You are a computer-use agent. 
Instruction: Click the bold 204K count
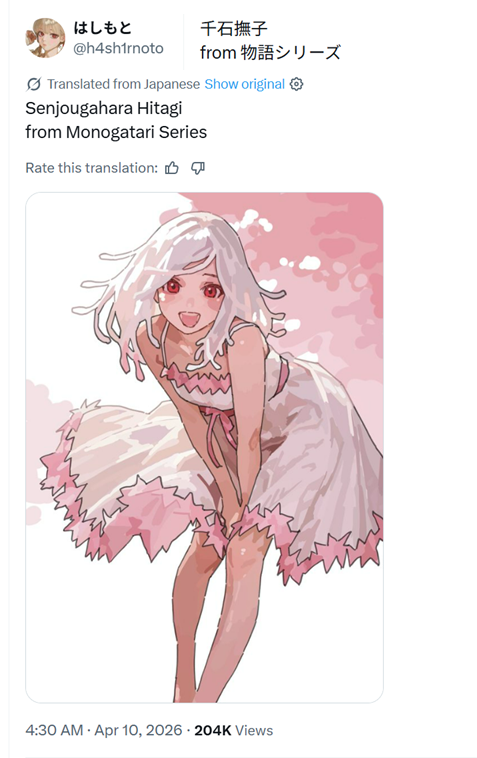pyautogui.click(x=213, y=730)
